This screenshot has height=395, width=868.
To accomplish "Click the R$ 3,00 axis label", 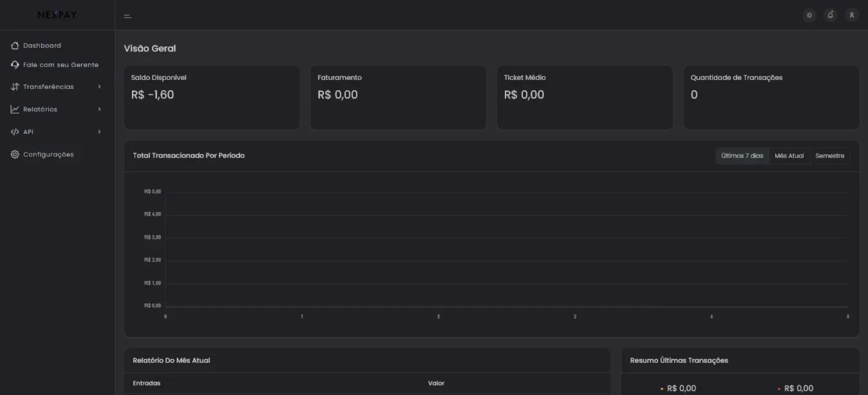I will point(153,237).
